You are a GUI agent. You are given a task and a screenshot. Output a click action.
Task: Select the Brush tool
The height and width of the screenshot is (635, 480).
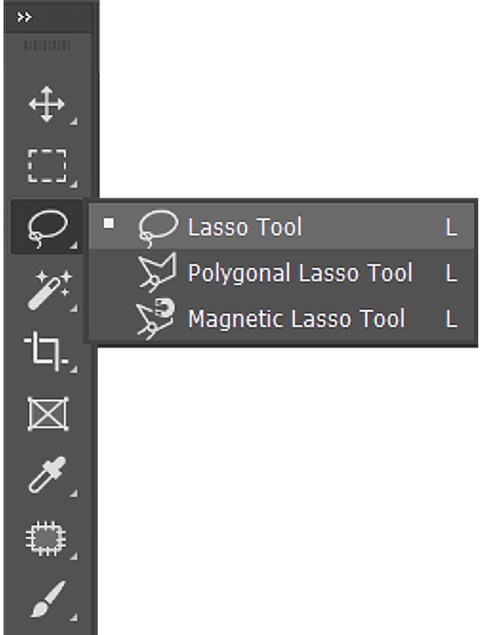(48, 598)
